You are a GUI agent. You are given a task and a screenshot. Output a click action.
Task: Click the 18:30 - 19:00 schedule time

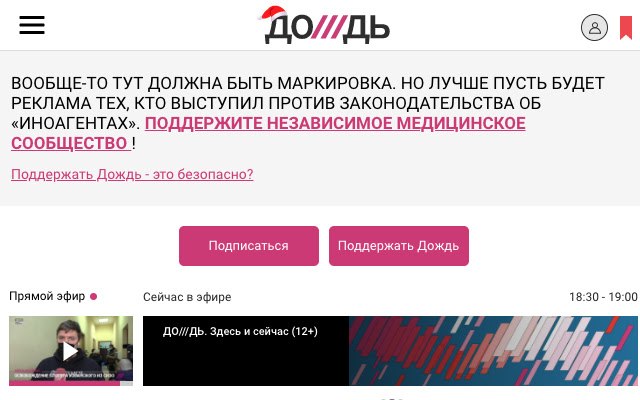tap(603, 297)
